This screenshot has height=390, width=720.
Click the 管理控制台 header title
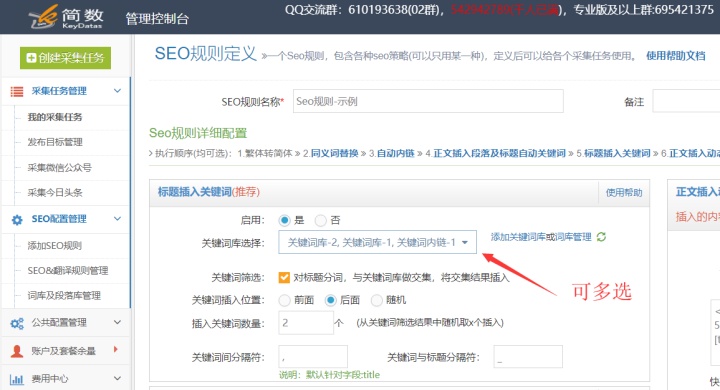(157, 19)
